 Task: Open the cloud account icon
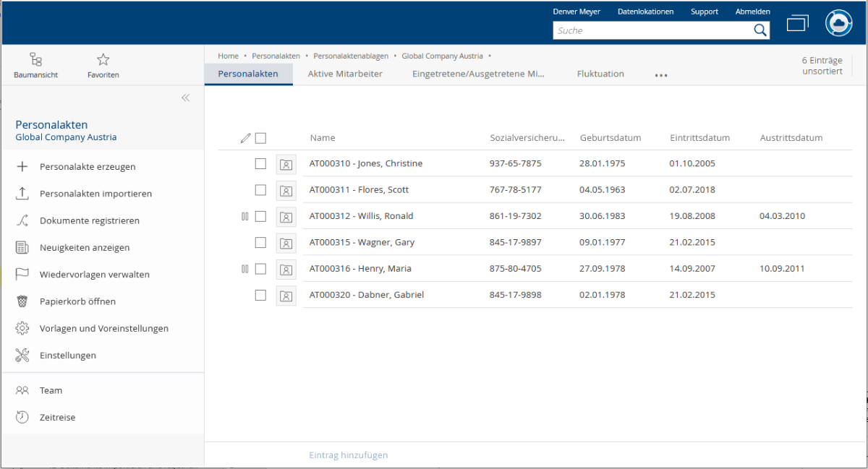pyautogui.click(x=839, y=23)
